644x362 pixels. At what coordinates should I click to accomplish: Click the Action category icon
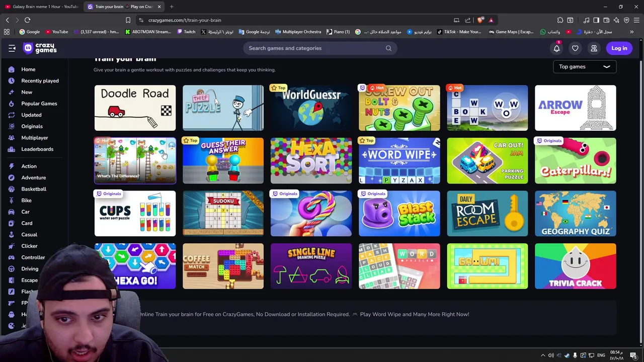(11, 166)
